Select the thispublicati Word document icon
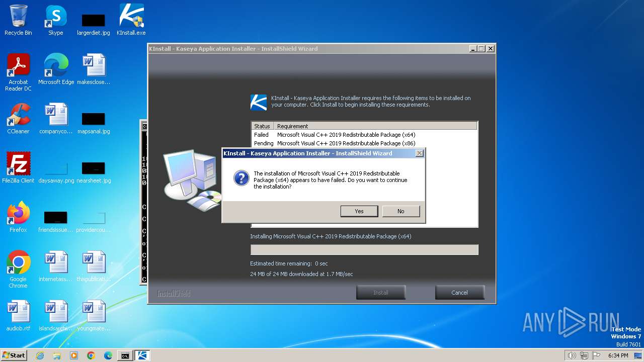Viewport: 644px width, 362px height. (x=94, y=266)
